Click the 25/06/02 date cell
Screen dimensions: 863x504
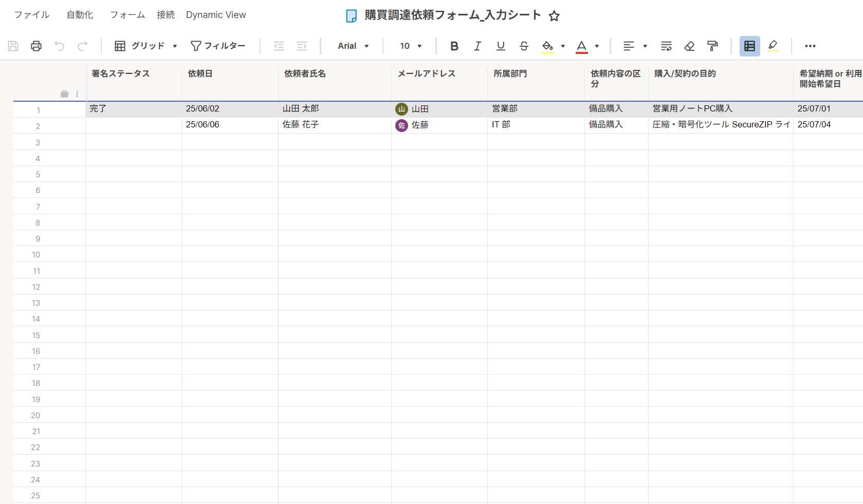[230, 109]
